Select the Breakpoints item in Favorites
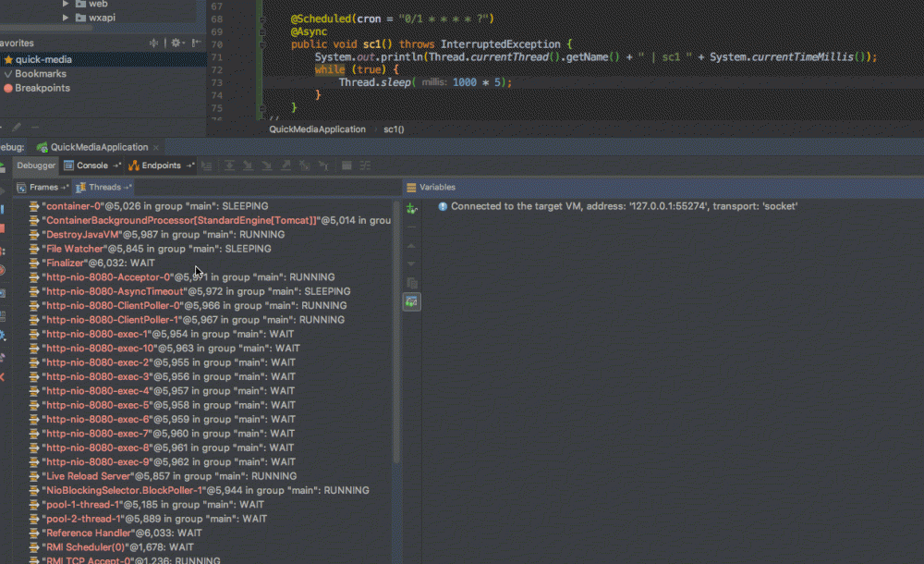 click(x=42, y=88)
